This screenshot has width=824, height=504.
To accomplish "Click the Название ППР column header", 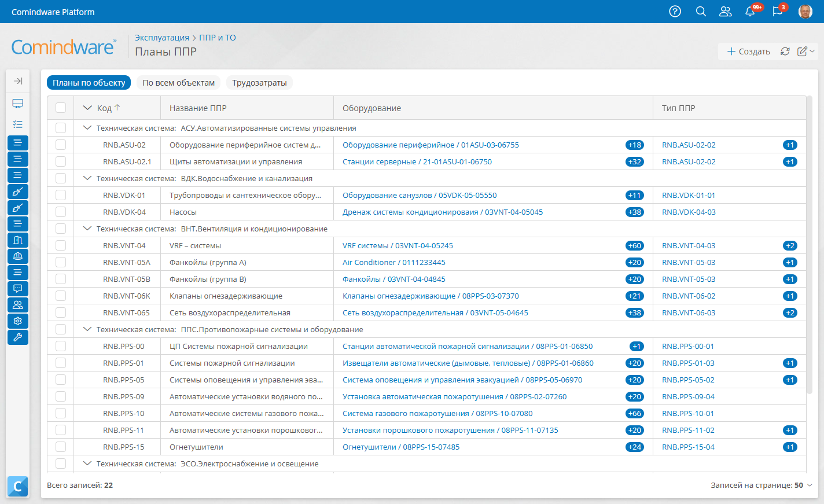I will (x=198, y=108).
